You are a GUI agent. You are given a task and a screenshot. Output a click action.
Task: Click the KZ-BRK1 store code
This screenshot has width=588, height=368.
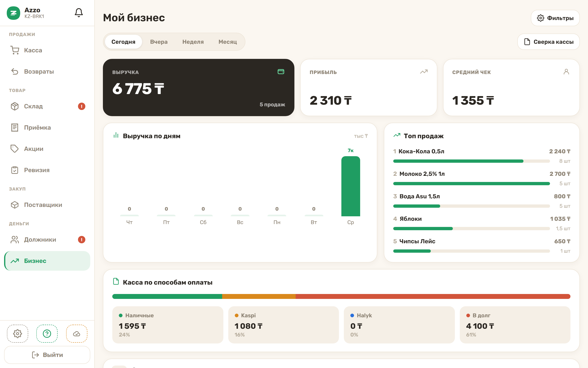(x=34, y=16)
